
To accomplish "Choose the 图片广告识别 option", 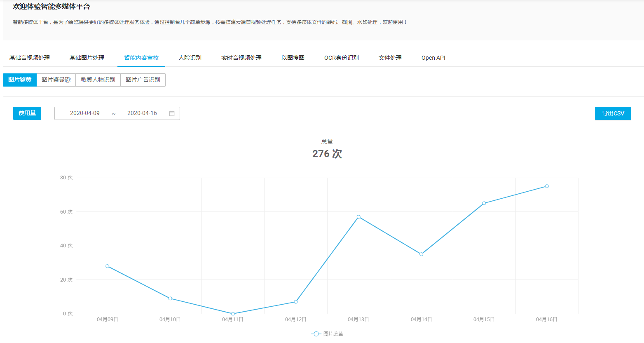I will click(143, 80).
